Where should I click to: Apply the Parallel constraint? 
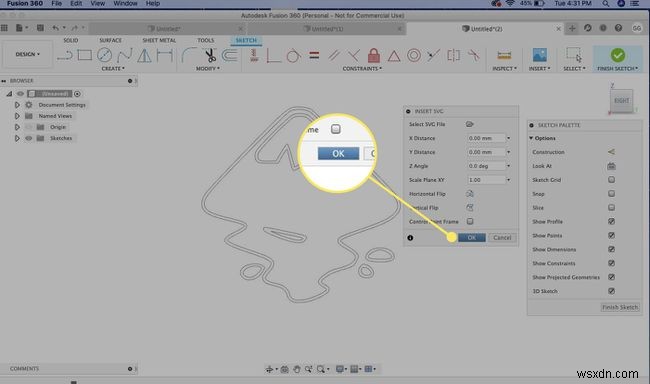click(334, 55)
